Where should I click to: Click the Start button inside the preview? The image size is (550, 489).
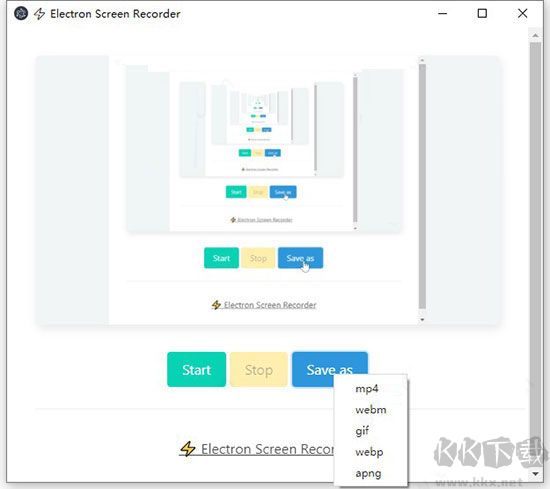point(221,258)
